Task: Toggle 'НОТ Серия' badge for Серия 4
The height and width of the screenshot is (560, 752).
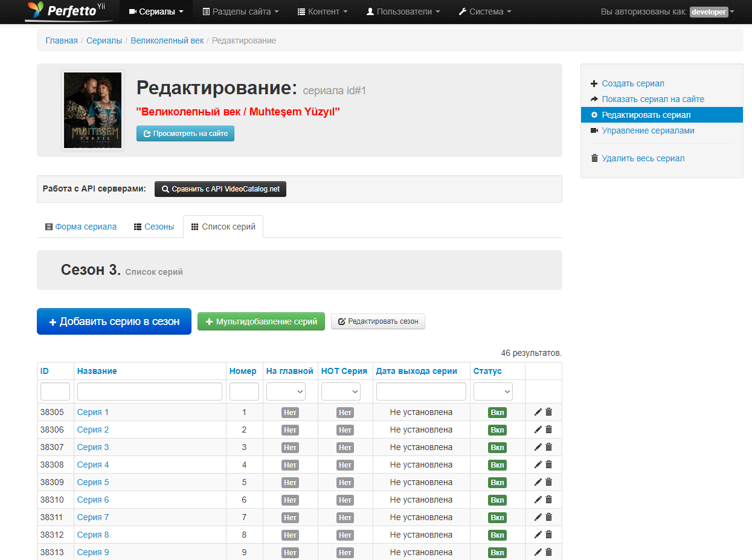Action: click(345, 465)
